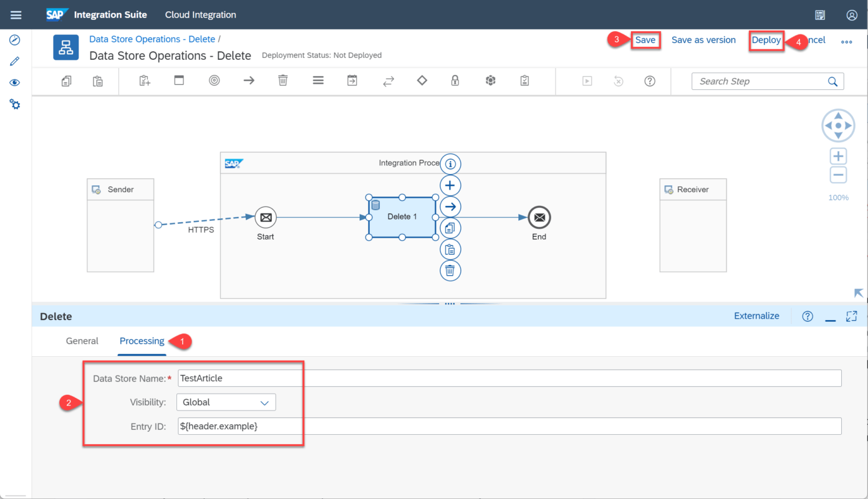Click the Externalize link
This screenshot has height=499, width=868.
756,316
